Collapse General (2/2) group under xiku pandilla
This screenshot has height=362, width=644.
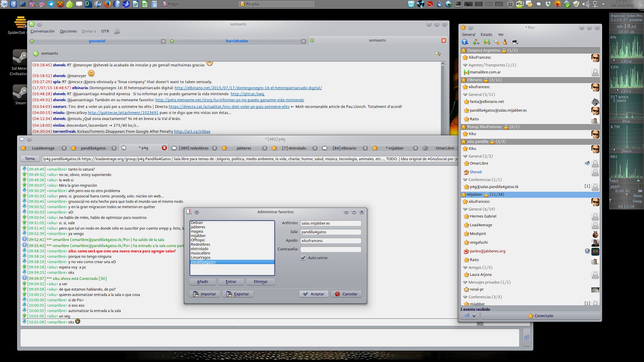click(x=465, y=156)
